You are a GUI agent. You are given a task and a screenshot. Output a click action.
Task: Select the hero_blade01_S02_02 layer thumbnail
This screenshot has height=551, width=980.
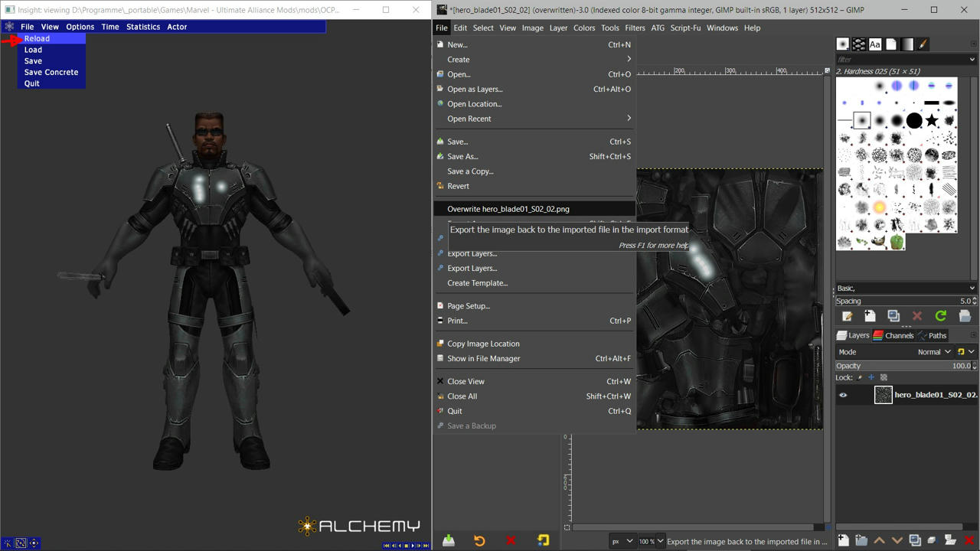click(883, 395)
